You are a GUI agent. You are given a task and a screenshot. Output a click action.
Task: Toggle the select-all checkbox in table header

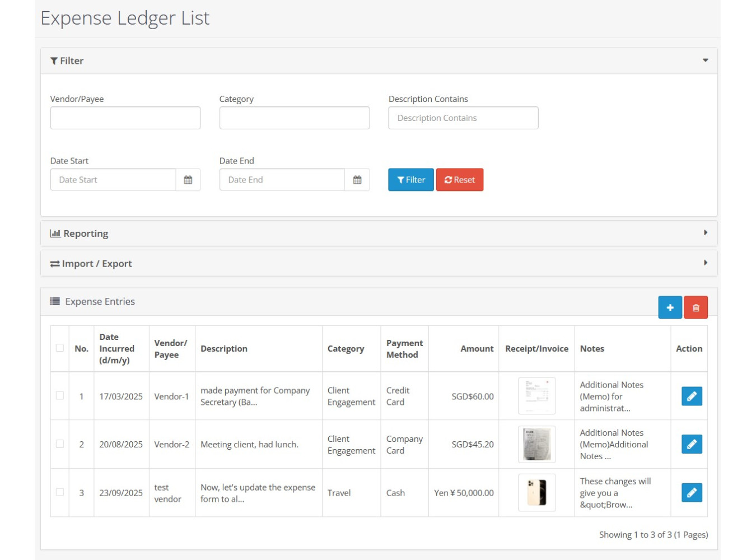pos(59,348)
